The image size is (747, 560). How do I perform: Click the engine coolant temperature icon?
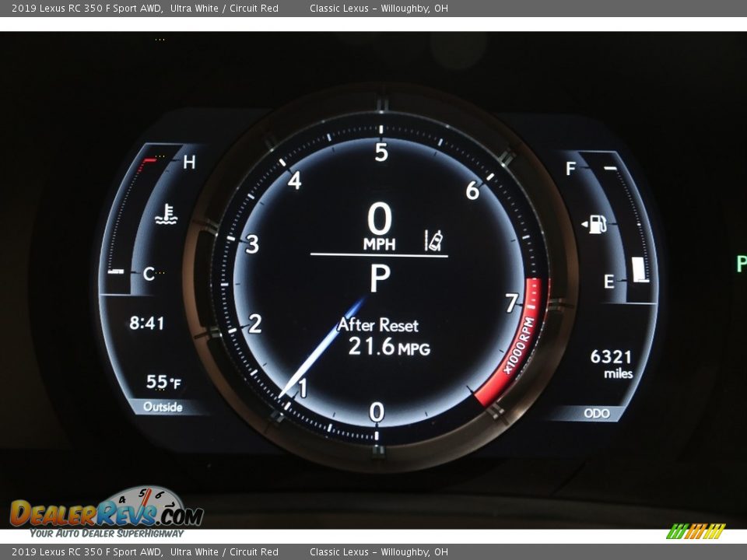pos(167,214)
